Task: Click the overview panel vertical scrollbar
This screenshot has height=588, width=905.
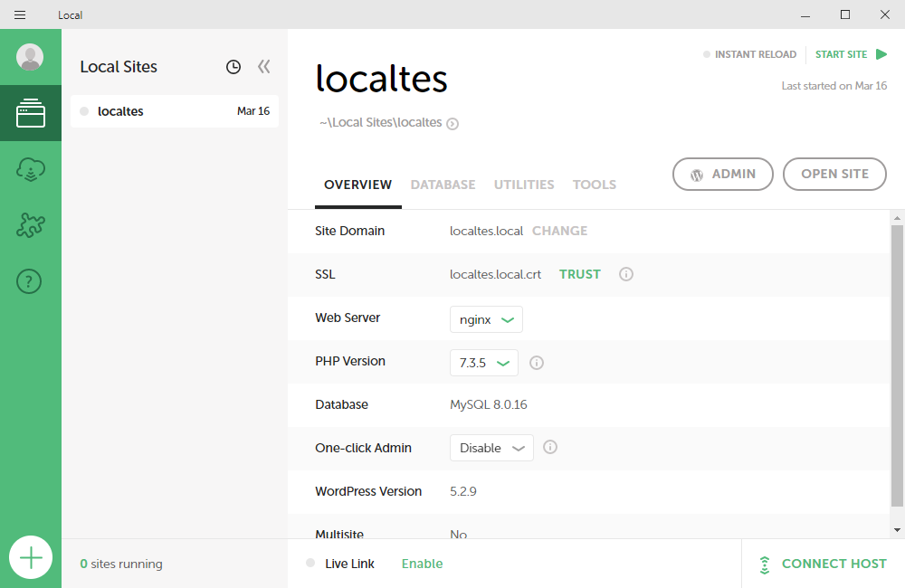Action: (x=897, y=362)
